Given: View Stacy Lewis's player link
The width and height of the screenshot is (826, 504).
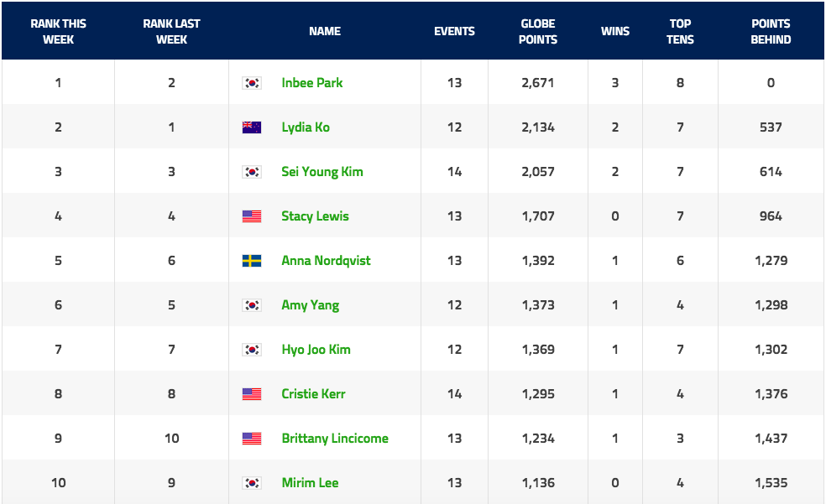Looking at the screenshot, I should click(315, 216).
